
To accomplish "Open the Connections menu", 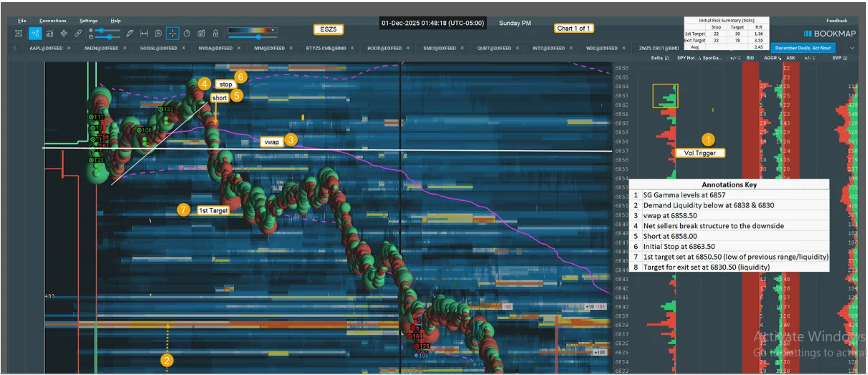I will click(x=52, y=21).
